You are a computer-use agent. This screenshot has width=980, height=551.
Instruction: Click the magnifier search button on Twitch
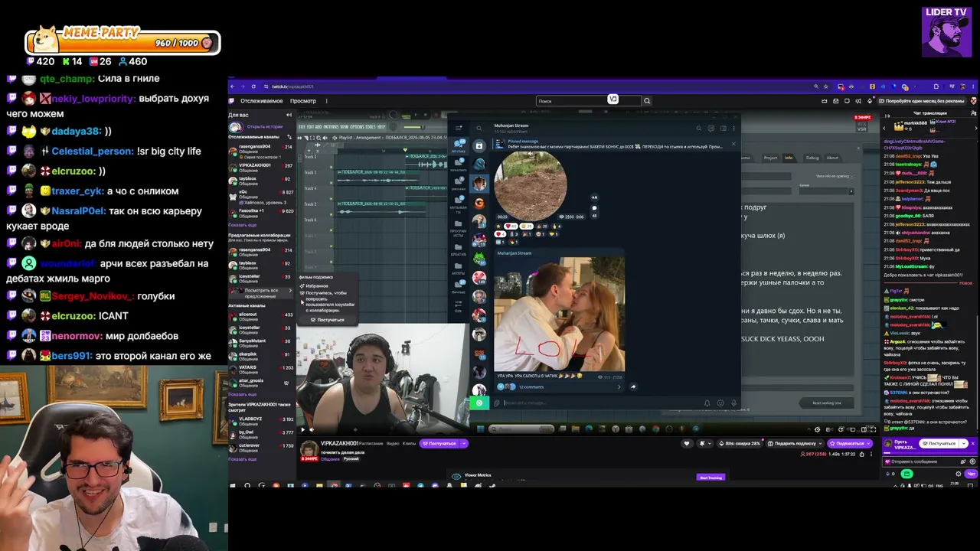pyautogui.click(x=647, y=101)
